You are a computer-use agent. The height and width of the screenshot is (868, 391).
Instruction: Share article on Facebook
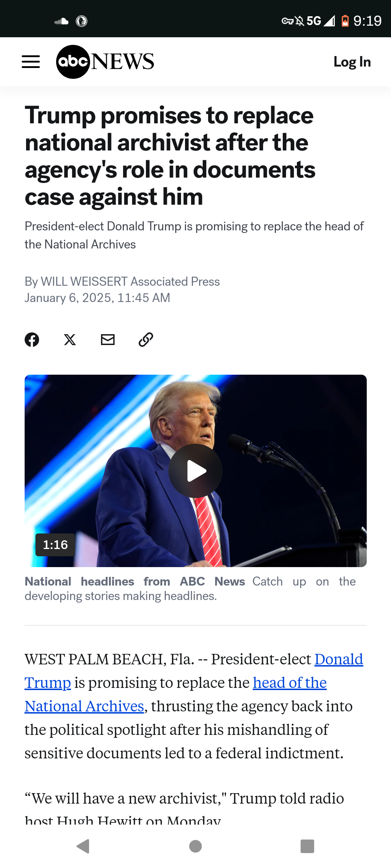[x=32, y=340]
